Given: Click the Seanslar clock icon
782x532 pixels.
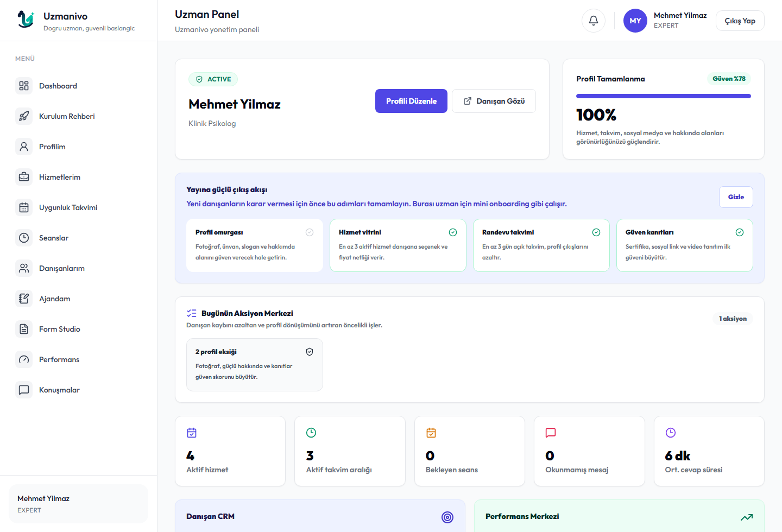Looking at the screenshot, I should pos(24,238).
